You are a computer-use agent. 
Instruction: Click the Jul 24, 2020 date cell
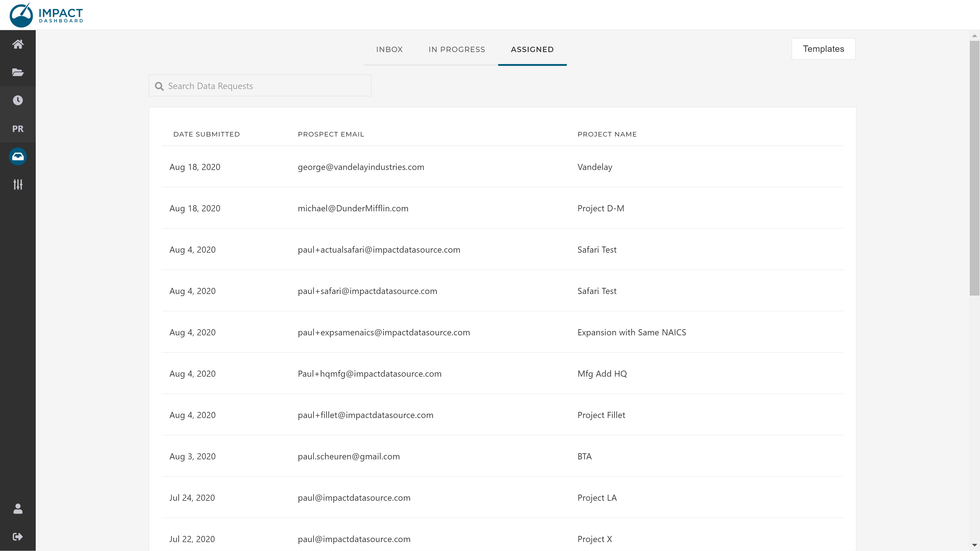pos(192,498)
